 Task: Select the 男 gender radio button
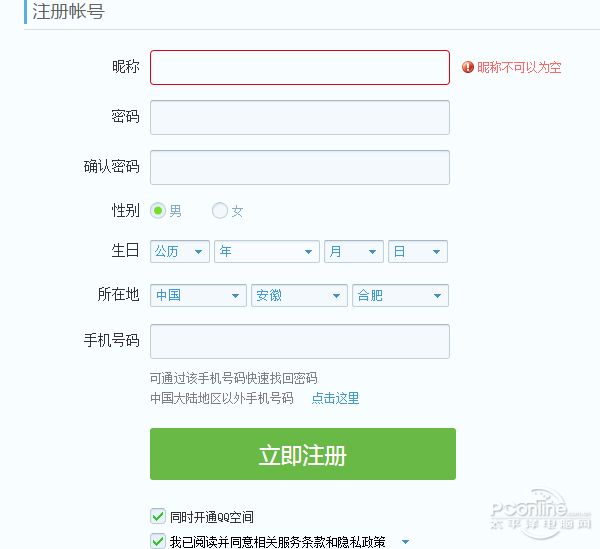coord(158,210)
